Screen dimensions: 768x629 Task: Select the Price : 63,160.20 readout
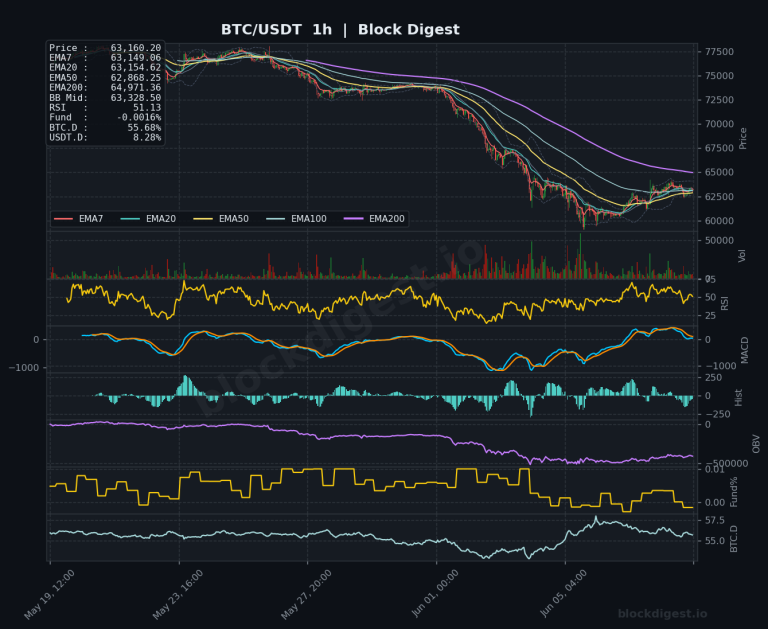[105, 48]
